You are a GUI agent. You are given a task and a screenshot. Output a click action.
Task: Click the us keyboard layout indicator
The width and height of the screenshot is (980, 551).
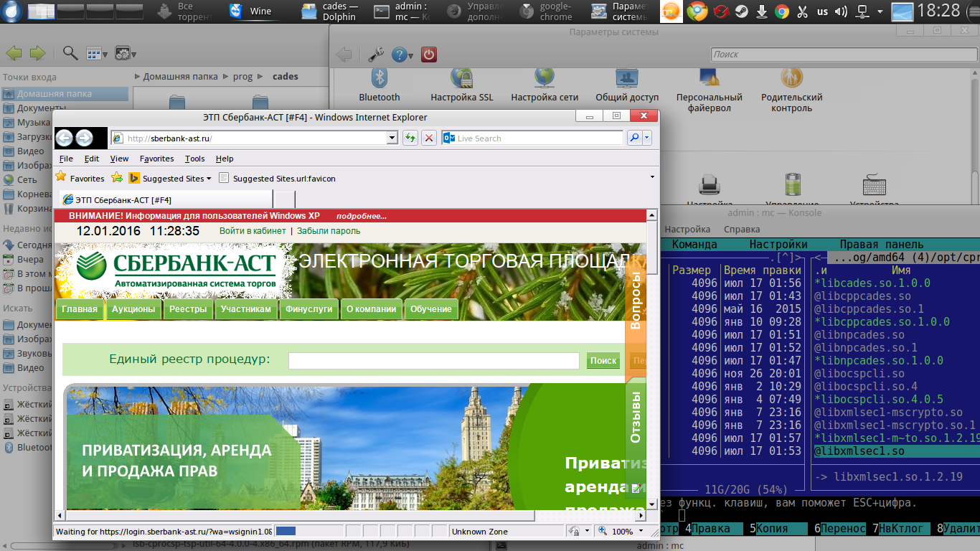pyautogui.click(x=822, y=11)
